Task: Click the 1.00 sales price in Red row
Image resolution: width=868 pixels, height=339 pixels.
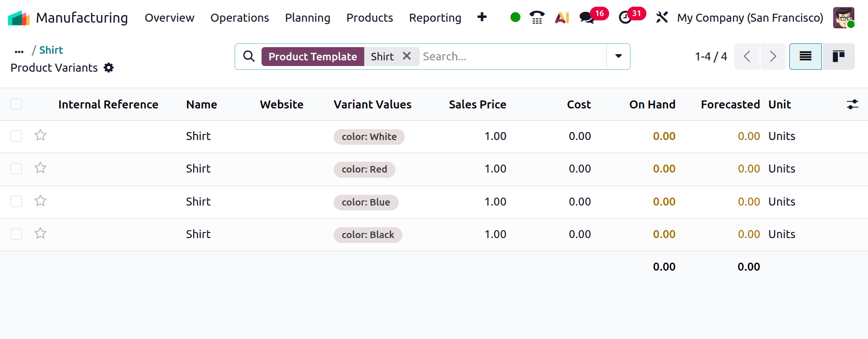Action: (495, 169)
